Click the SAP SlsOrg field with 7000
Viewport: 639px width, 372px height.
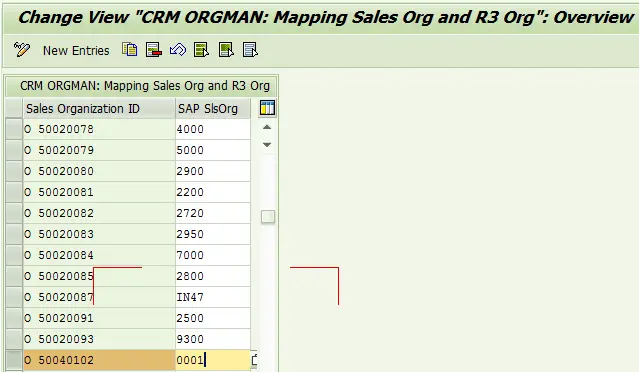[x=213, y=255]
